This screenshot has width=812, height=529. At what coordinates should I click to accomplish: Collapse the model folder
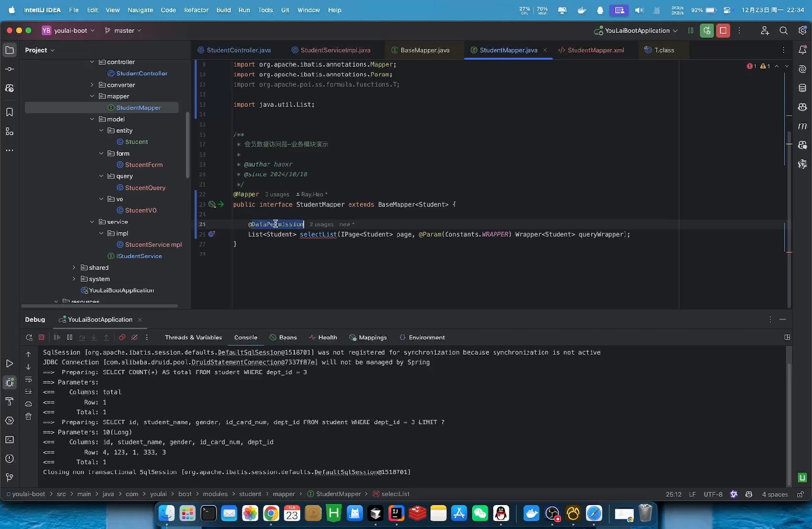point(92,119)
